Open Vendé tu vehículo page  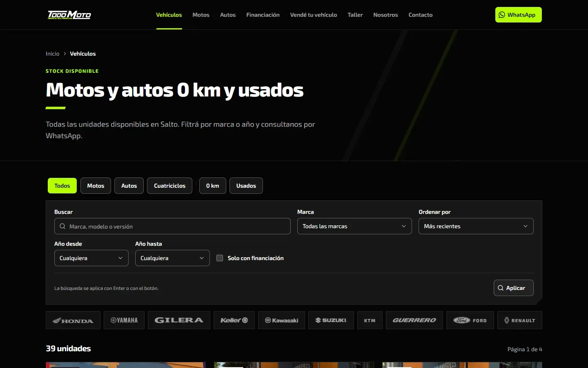point(314,15)
